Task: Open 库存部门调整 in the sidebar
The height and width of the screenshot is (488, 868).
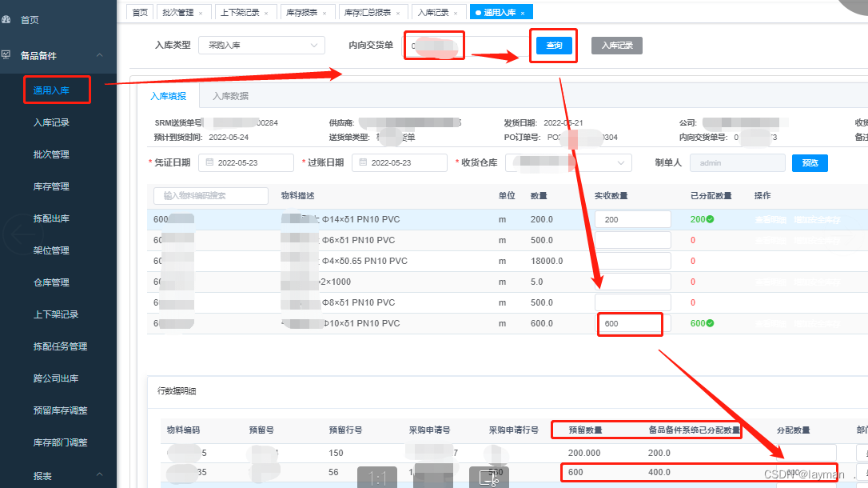Action: point(60,442)
